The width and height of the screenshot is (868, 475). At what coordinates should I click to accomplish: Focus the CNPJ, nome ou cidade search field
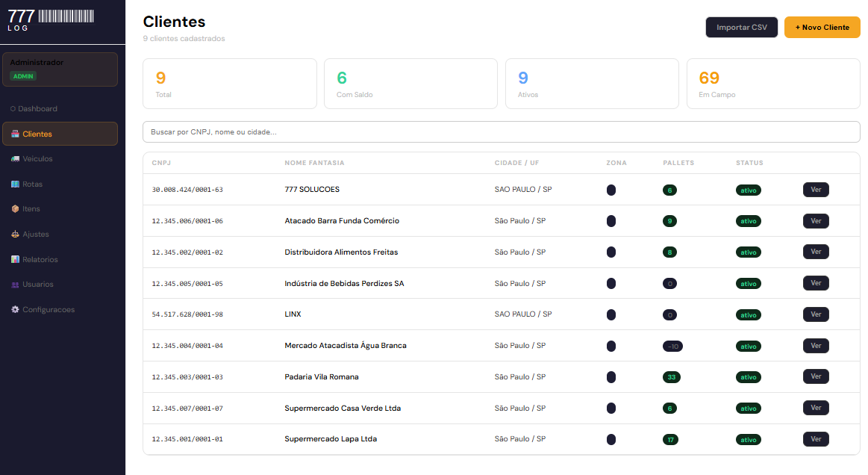(501, 132)
